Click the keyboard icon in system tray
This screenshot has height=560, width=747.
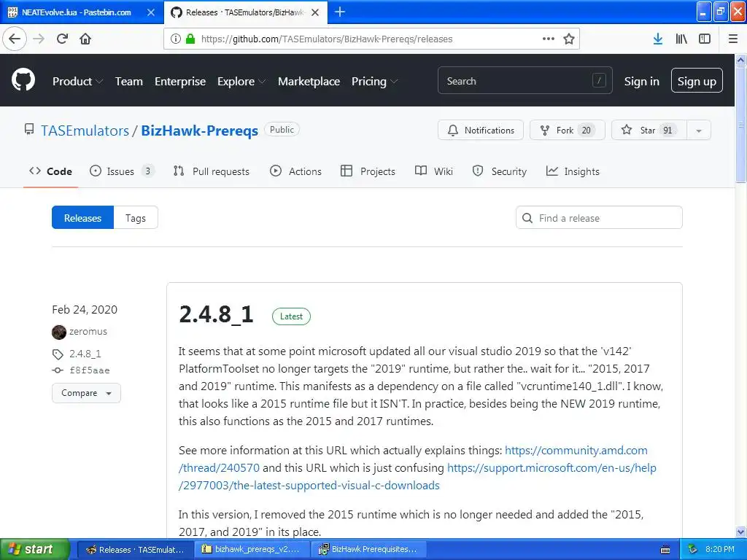[x=665, y=550]
